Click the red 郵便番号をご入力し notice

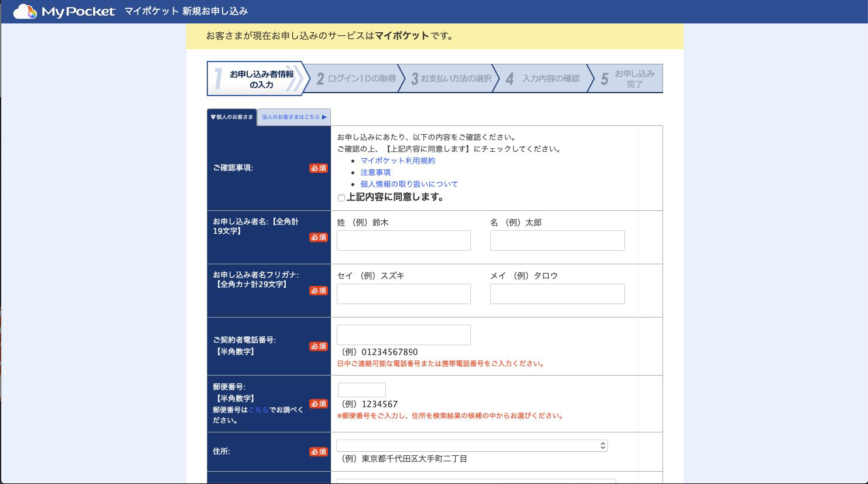pyautogui.click(x=451, y=416)
